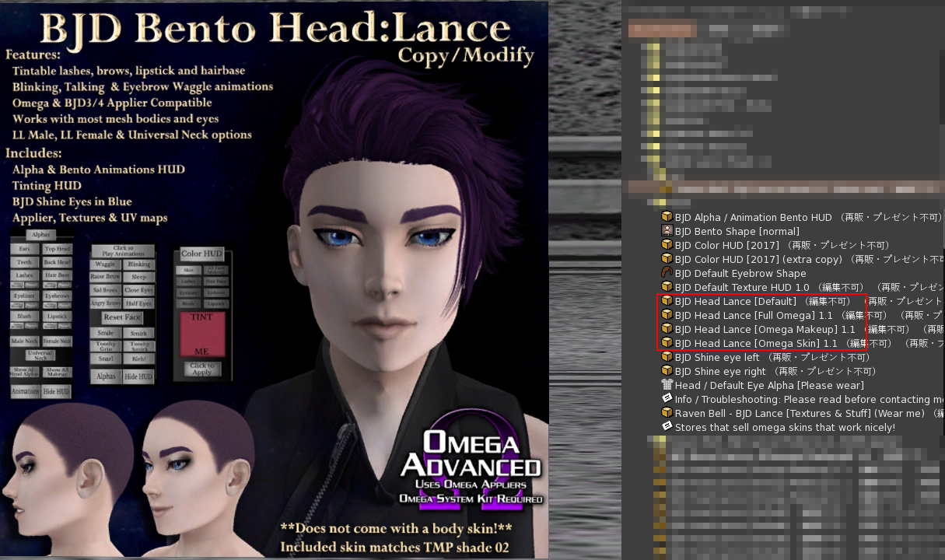The height and width of the screenshot is (560, 945).
Task: Click shape icon of BJD Bento Shape [normal]
Action: (667, 231)
